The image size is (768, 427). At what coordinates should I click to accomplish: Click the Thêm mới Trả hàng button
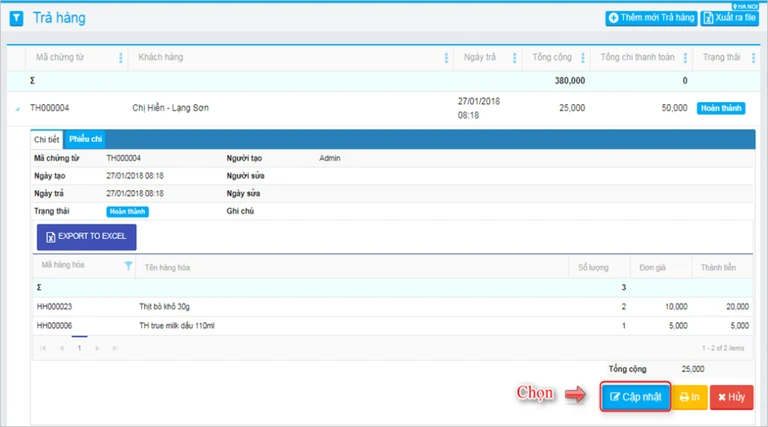pyautogui.click(x=651, y=18)
